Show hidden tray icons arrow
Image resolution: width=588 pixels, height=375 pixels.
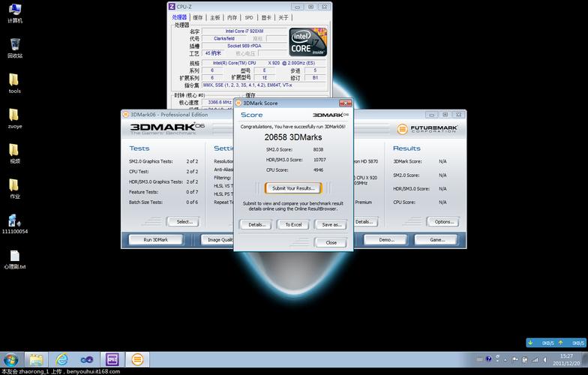click(x=505, y=360)
